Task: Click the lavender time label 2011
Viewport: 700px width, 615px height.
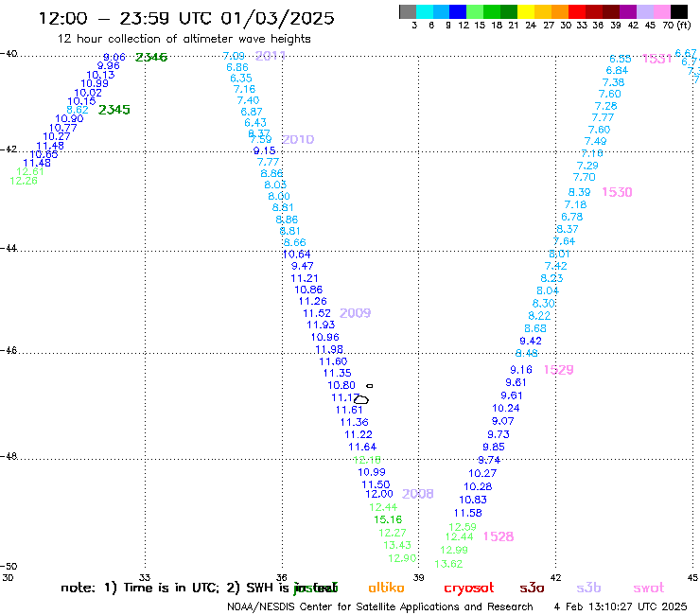Action: tap(271, 56)
